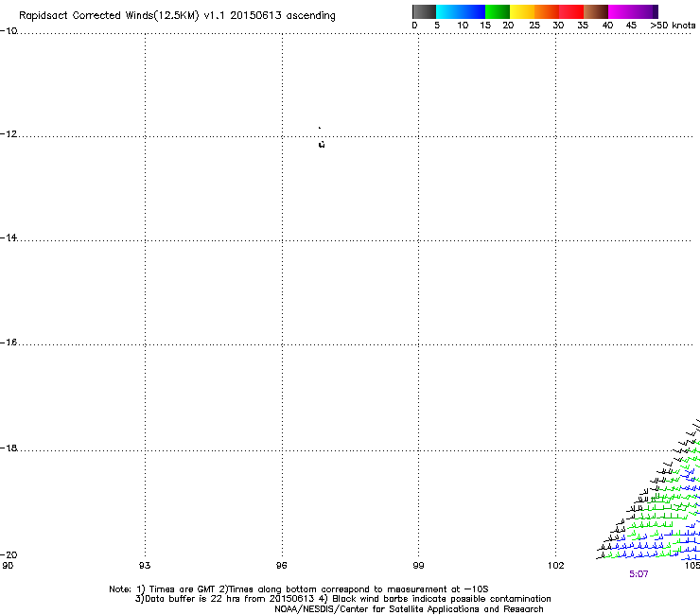The width and height of the screenshot is (700, 615).
Task: Click the legend label 10
Action: point(463,26)
